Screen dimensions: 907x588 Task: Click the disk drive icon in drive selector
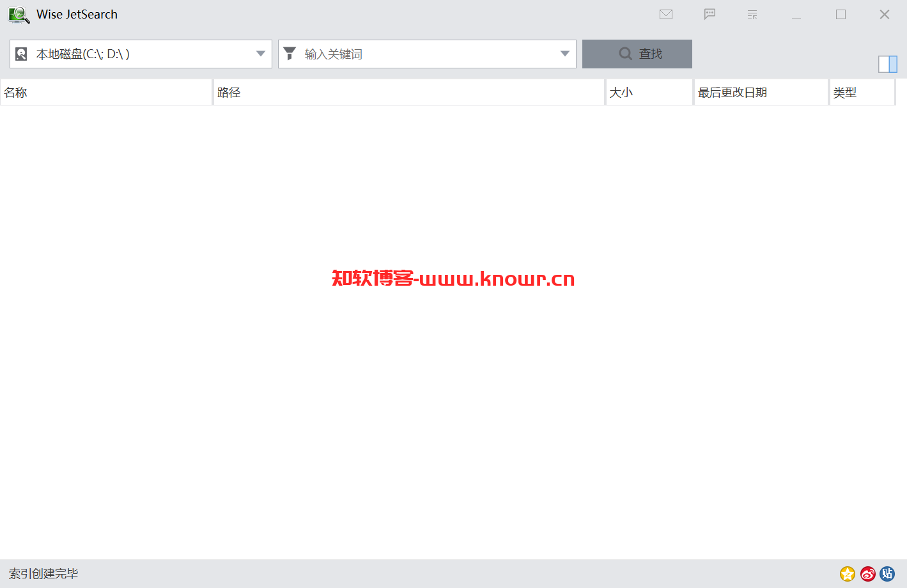pos(21,54)
